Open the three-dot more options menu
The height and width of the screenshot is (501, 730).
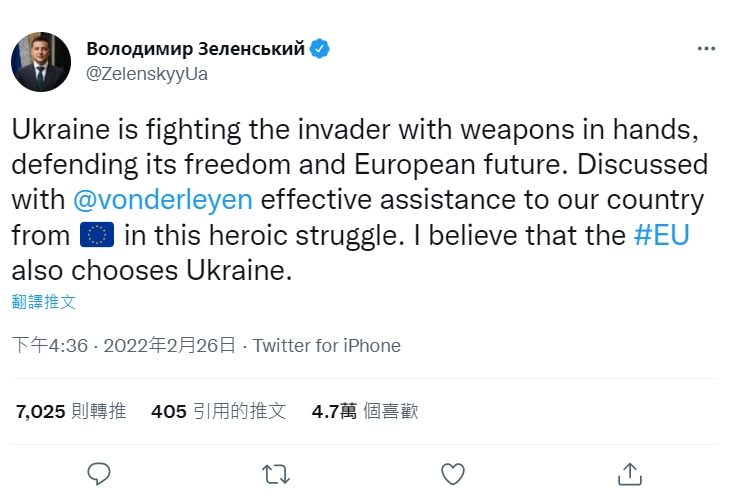[705, 50]
